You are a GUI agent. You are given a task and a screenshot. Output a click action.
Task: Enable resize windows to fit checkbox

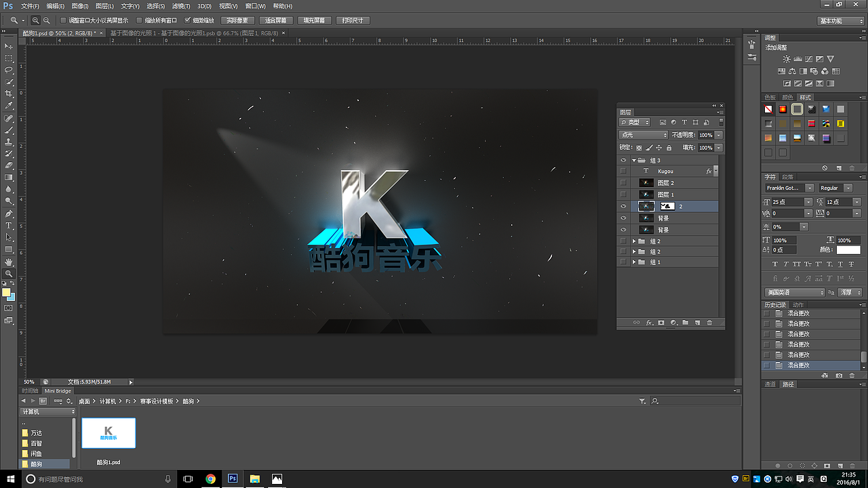64,20
